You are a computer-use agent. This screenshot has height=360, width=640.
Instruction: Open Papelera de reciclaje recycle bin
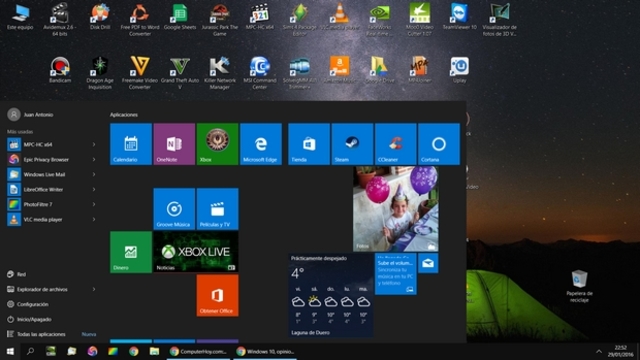tap(579, 286)
